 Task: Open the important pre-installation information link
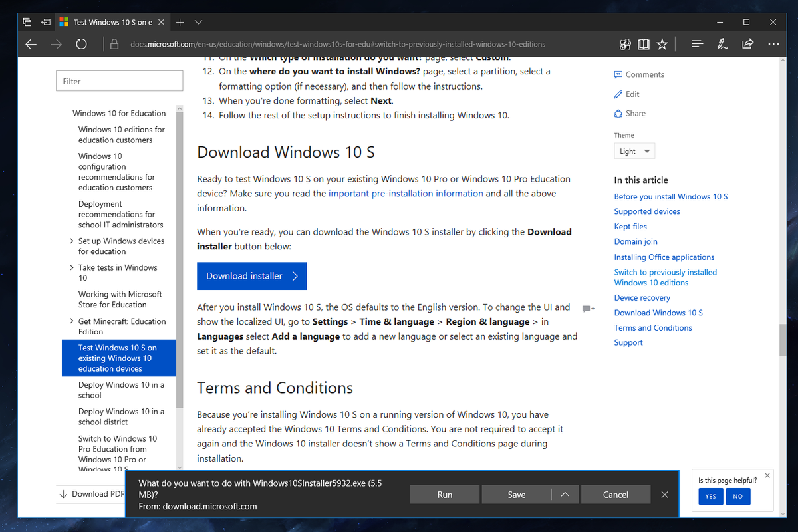[405, 193]
